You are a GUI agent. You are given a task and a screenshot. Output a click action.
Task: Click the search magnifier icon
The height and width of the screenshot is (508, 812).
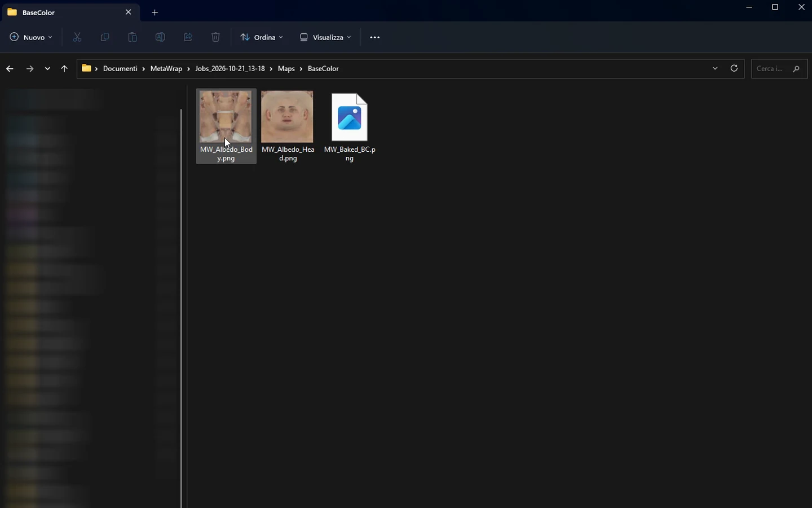796,69
